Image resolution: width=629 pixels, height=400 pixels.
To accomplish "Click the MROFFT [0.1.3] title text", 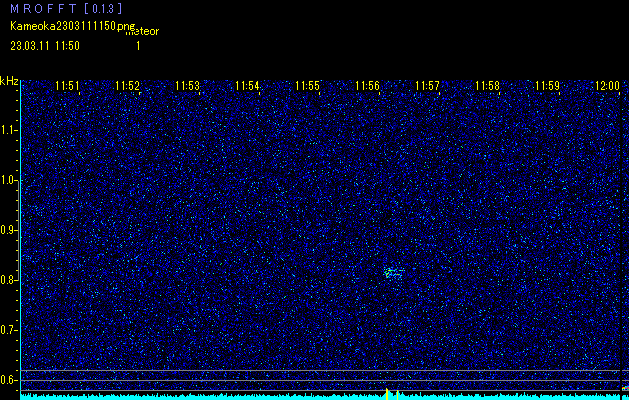I will click(x=66, y=9).
